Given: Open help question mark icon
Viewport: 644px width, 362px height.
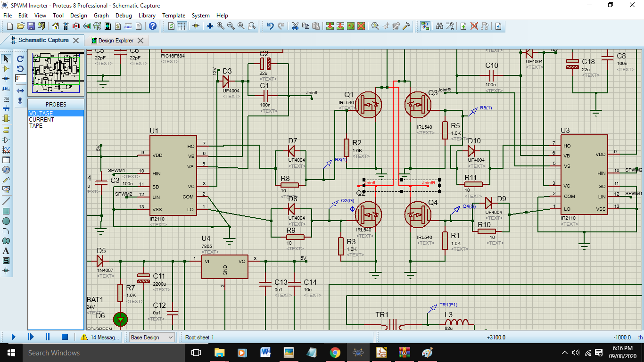Looking at the screenshot, I should tap(154, 26).
